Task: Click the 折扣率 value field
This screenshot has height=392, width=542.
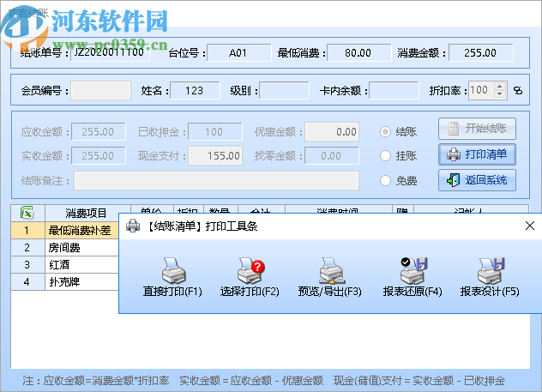Action: 481,91
